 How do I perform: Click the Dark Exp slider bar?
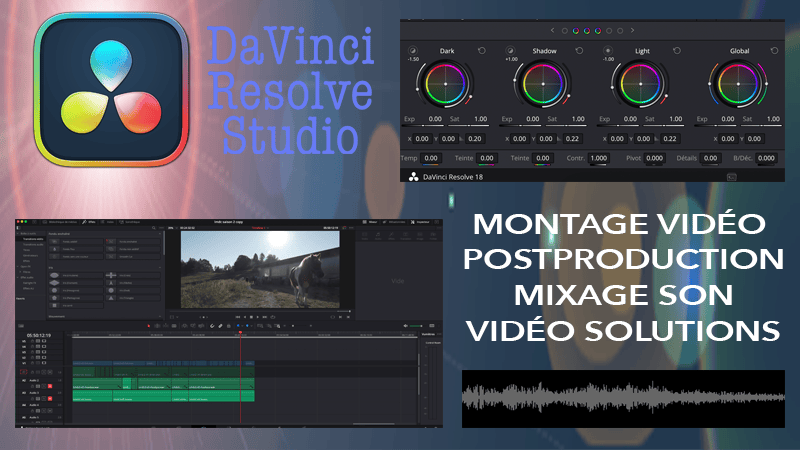coord(422,126)
